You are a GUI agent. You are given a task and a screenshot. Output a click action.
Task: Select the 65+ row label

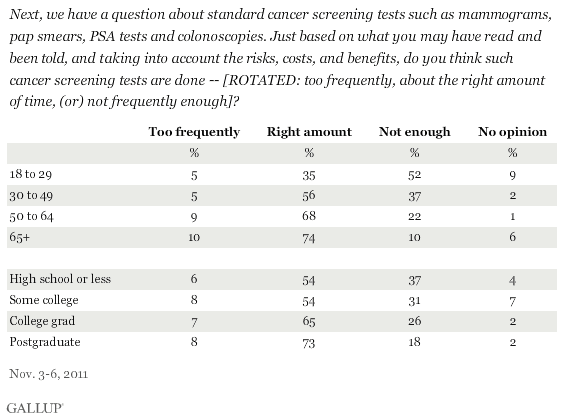click(x=19, y=237)
